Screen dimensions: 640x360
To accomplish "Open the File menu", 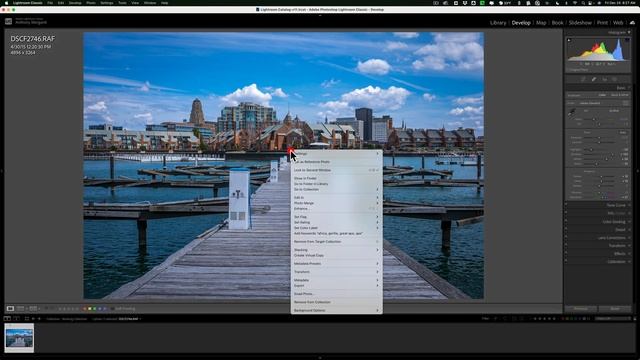I will tap(50, 3).
